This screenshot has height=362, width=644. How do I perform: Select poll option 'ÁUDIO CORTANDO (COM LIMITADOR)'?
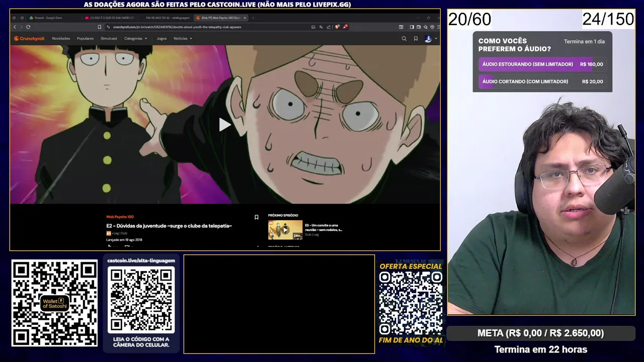(x=542, y=81)
